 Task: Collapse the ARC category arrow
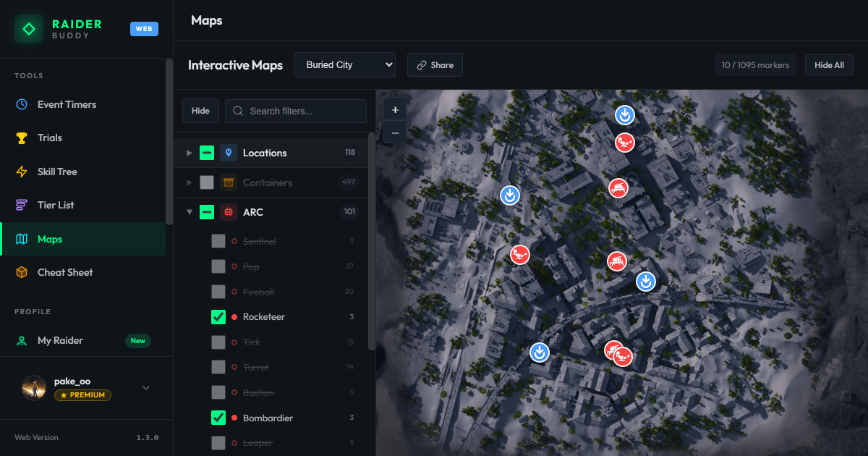tap(190, 212)
